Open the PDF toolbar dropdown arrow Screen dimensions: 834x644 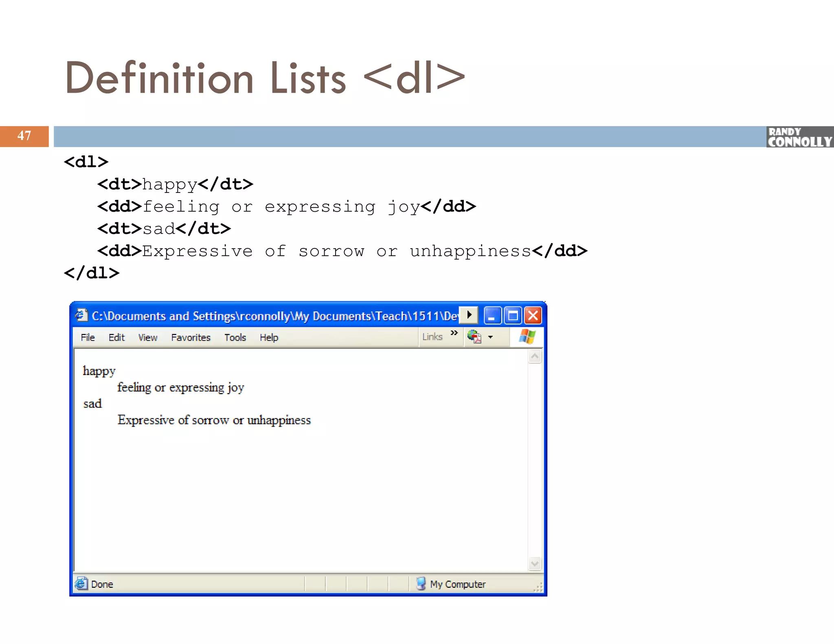pos(490,337)
